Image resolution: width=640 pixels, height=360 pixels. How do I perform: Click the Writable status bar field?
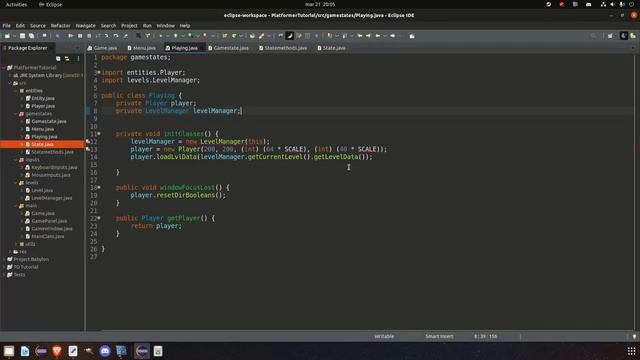click(x=384, y=336)
